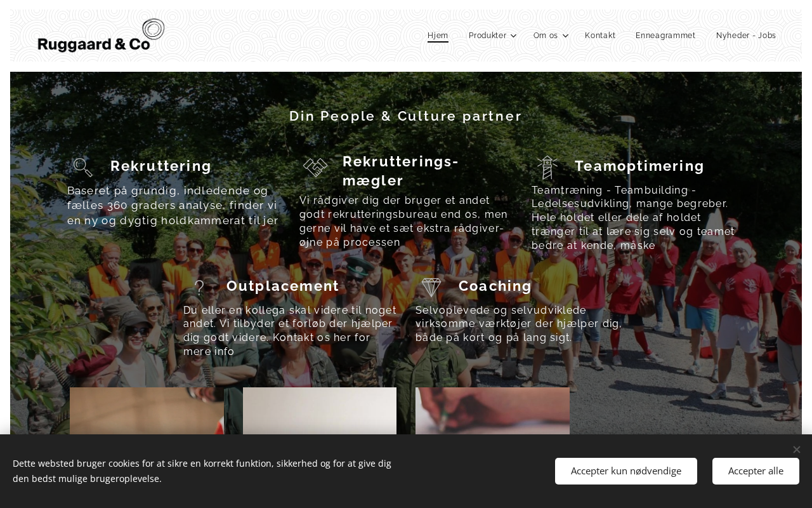
Task: Click Accepter alle cookies button
Action: (x=756, y=471)
